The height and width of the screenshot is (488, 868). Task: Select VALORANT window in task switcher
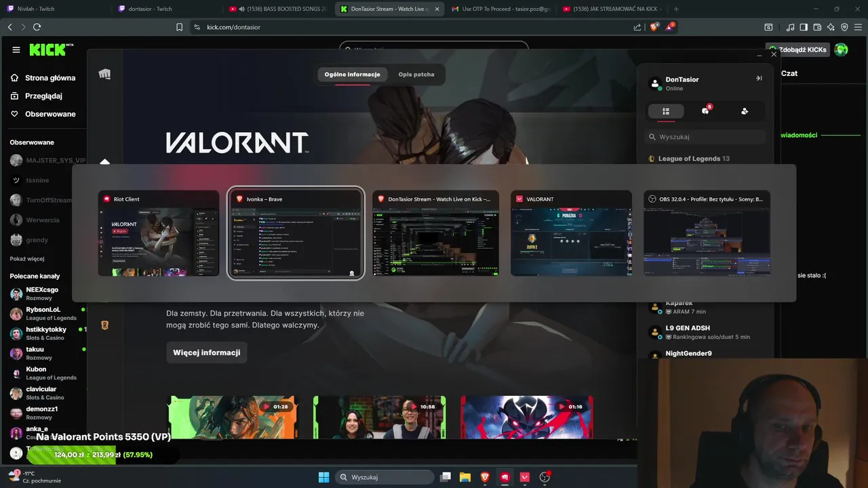(x=571, y=232)
